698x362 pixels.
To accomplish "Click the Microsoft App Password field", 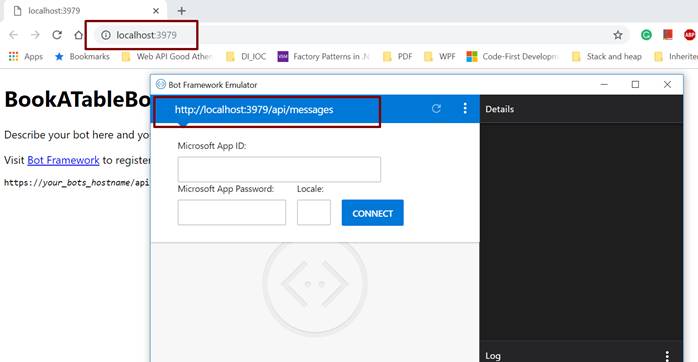I will point(231,212).
